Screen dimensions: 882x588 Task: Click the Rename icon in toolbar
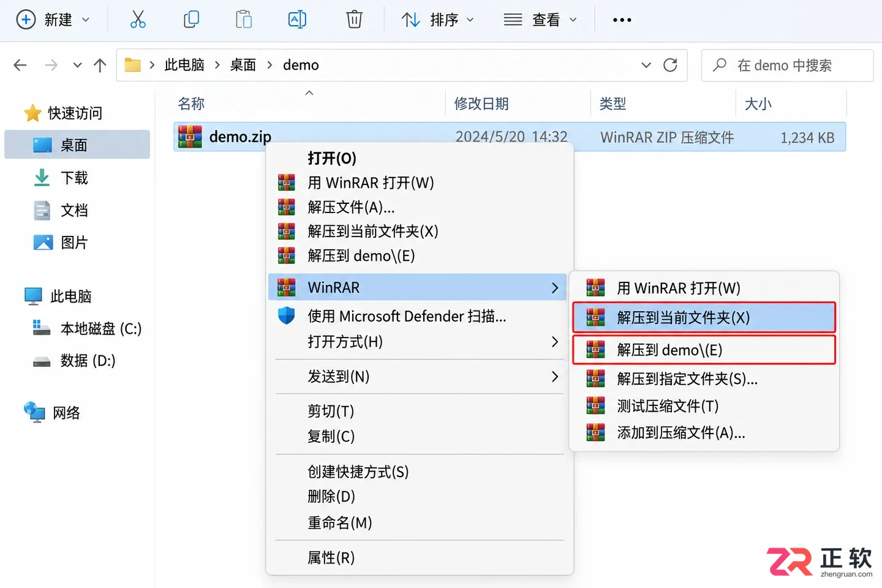tap(297, 20)
